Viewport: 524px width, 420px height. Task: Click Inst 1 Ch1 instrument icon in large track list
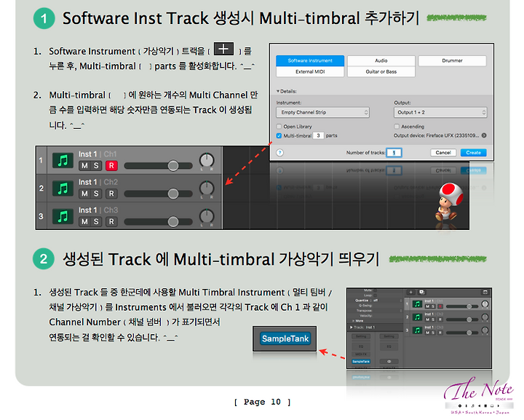[x=63, y=160]
